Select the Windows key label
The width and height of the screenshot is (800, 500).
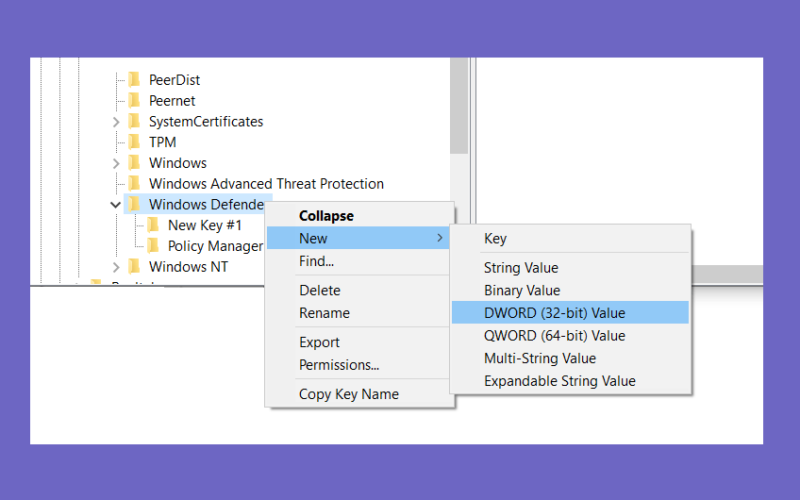click(x=178, y=163)
